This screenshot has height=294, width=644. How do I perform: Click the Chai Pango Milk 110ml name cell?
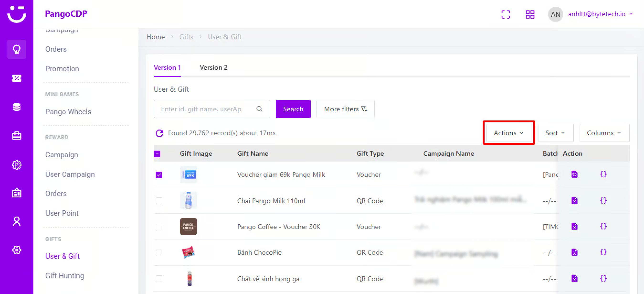click(x=271, y=201)
